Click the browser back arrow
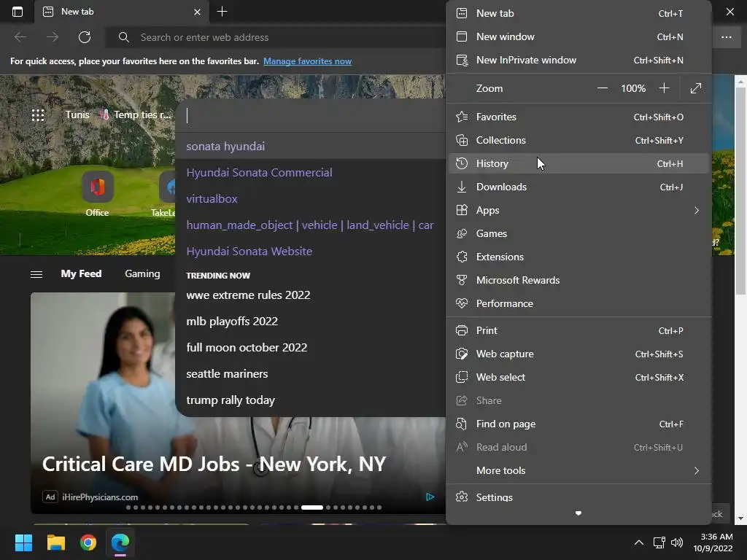Viewport: 747px width, 560px height. 20,37
